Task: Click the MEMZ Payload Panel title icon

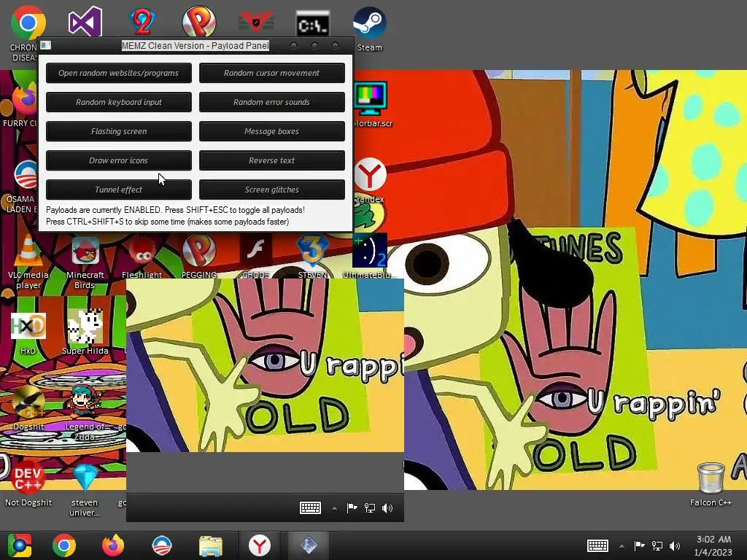Action: pos(46,45)
